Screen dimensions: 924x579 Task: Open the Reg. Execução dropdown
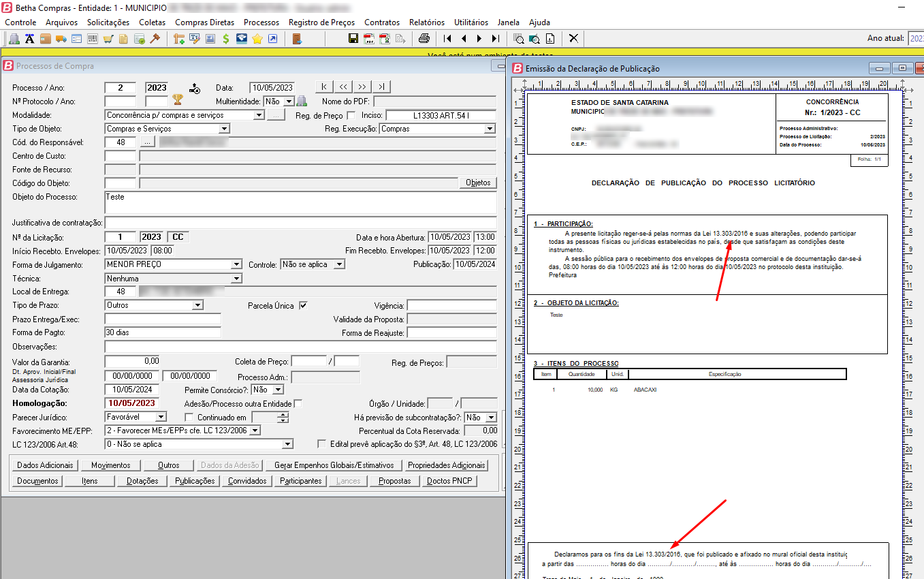(x=490, y=129)
